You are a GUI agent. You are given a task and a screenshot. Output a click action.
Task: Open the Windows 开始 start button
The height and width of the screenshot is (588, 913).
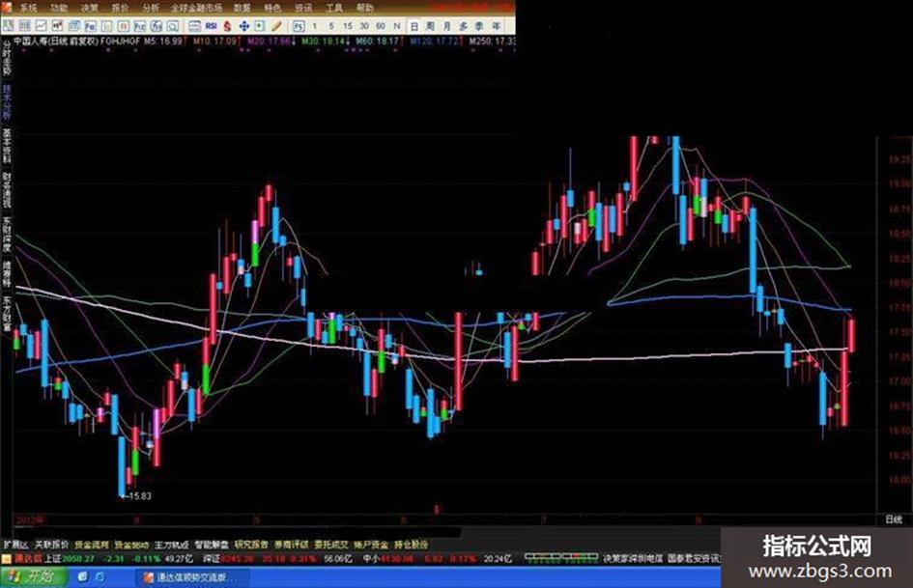point(33,577)
